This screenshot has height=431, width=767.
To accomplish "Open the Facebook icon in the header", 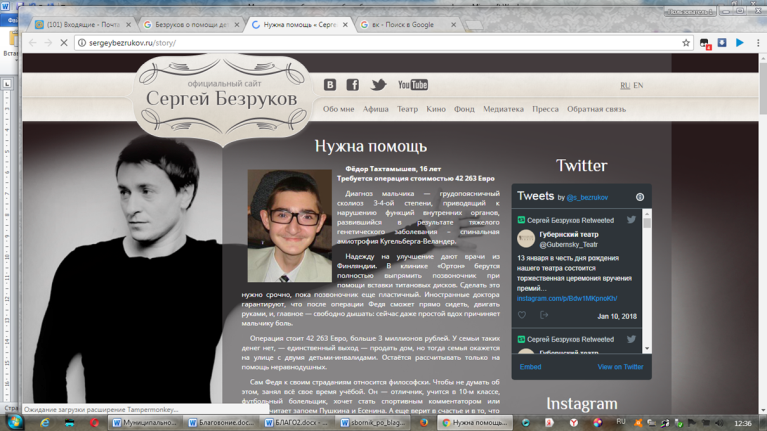I will [353, 85].
